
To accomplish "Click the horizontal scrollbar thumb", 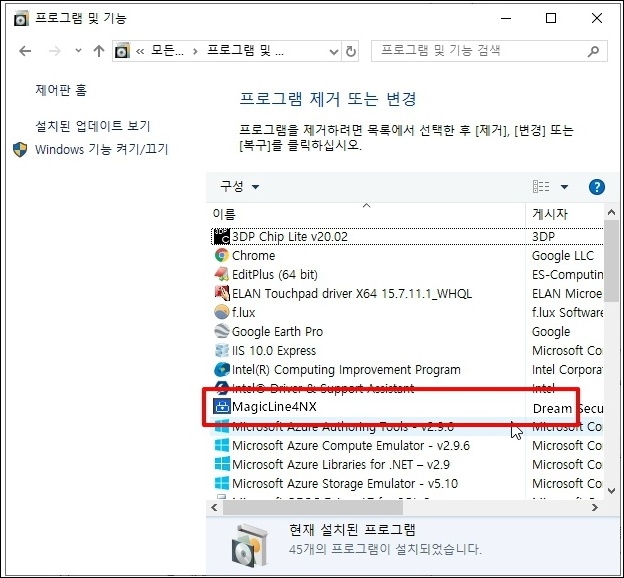I will pyautogui.click(x=313, y=508).
